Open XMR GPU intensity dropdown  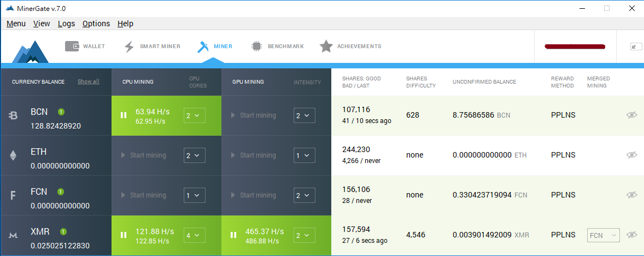click(x=305, y=235)
